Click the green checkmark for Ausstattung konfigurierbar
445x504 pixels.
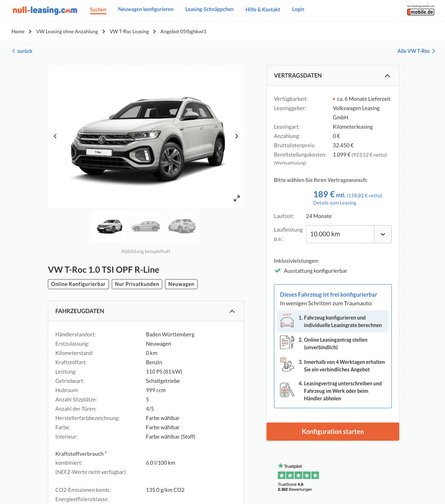(277, 271)
